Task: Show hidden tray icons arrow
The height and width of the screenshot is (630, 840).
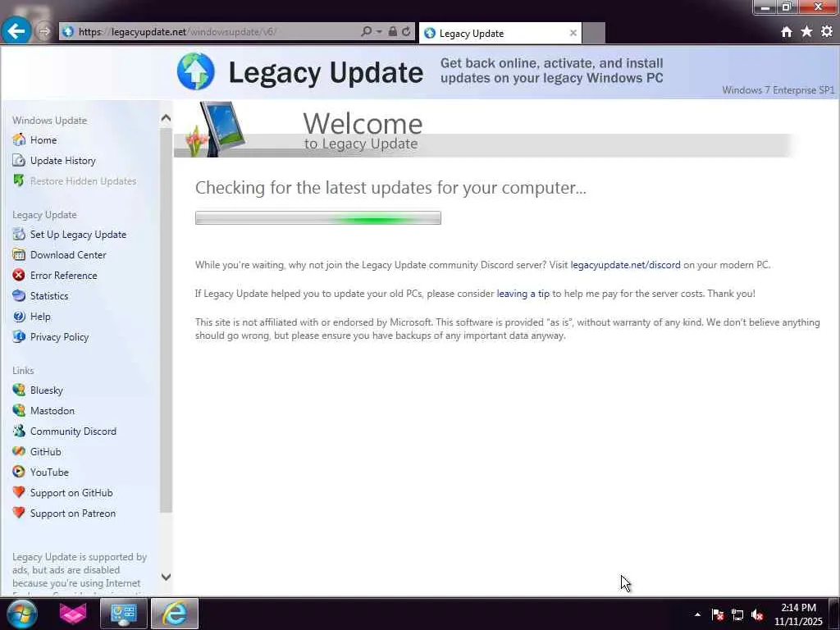Action: point(697,614)
